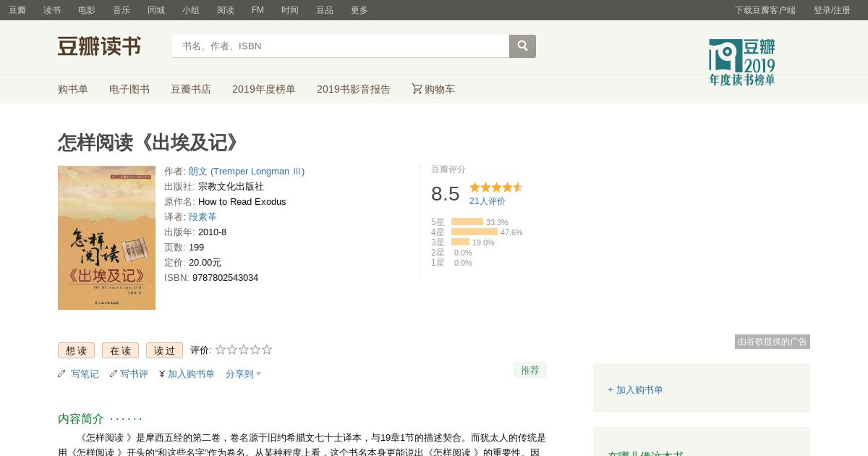
Task: Open author 朗文 (Tremper Longman III) link
Action: pyautogui.click(x=247, y=172)
